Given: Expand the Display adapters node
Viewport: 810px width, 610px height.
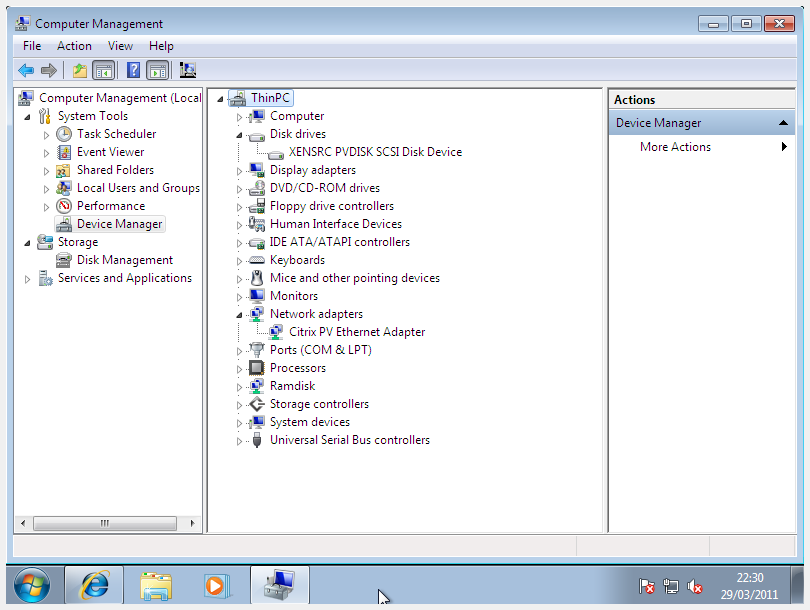Looking at the screenshot, I should (239, 171).
